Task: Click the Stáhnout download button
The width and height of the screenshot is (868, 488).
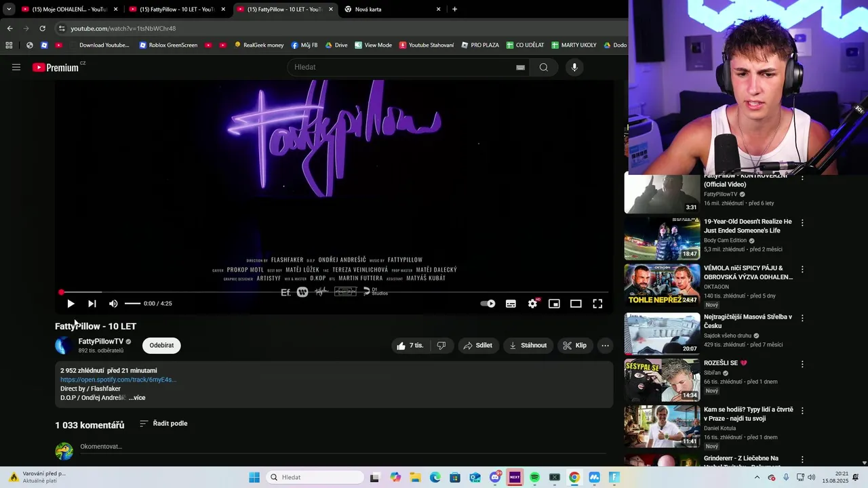Action: pyautogui.click(x=528, y=346)
